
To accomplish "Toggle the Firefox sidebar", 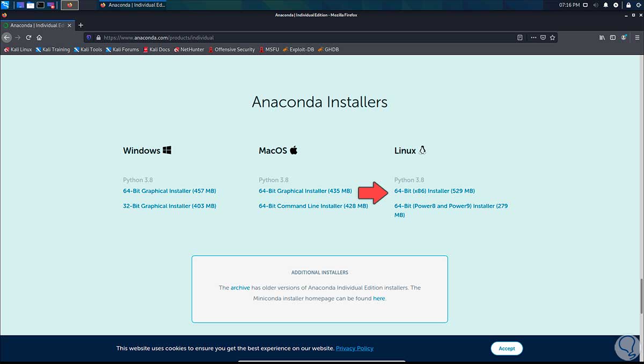I will [613, 38].
